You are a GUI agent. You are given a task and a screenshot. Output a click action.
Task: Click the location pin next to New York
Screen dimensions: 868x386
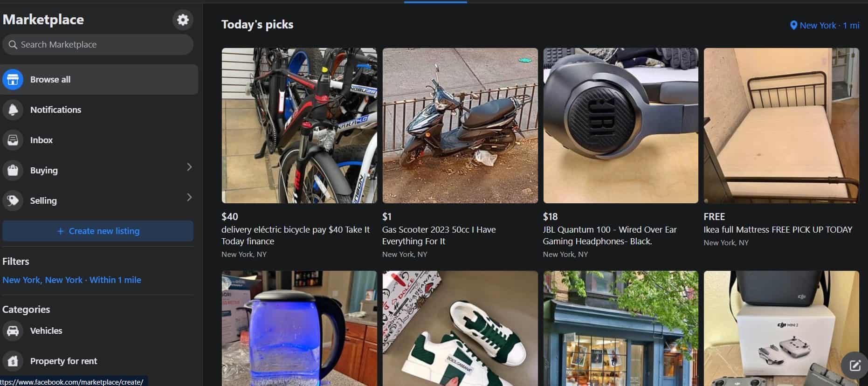[793, 25]
